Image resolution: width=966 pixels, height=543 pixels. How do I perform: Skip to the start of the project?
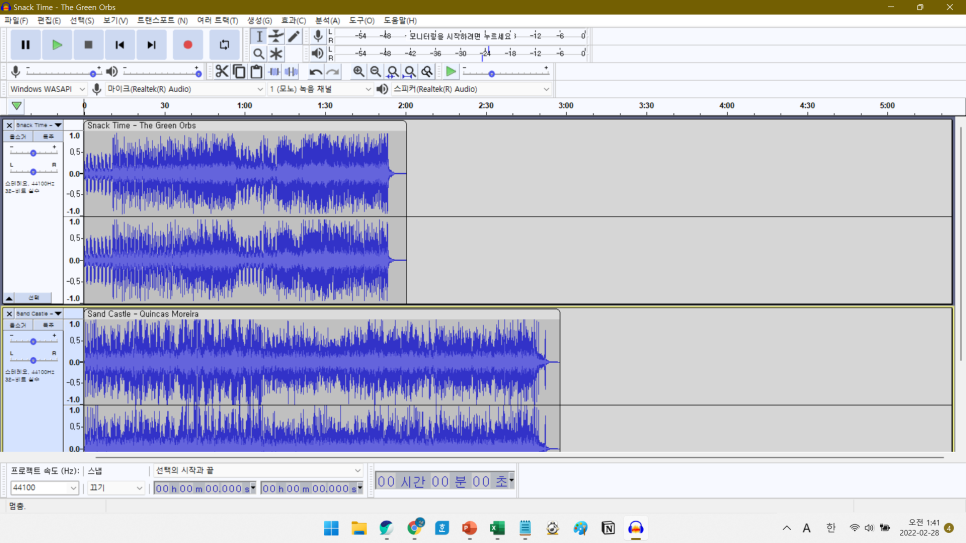point(120,45)
